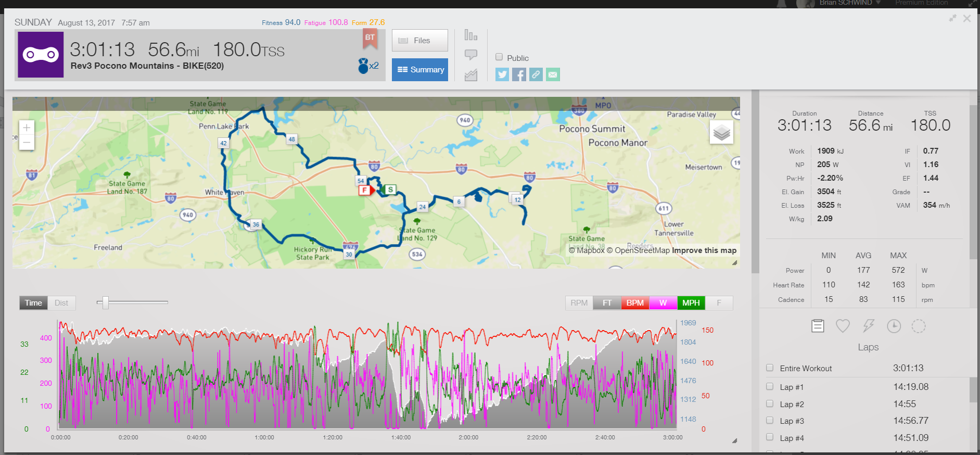This screenshot has height=455, width=980.
Task: Share the workout on Twitter
Action: point(502,74)
